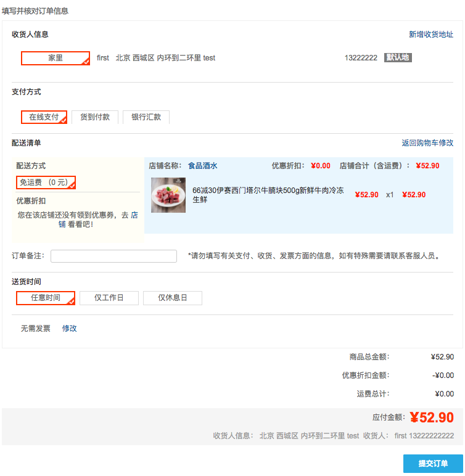The width and height of the screenshot is (465, 476).
Task: Select 免运费 (0 元) delivery option
Action: (x=46, y=183)
